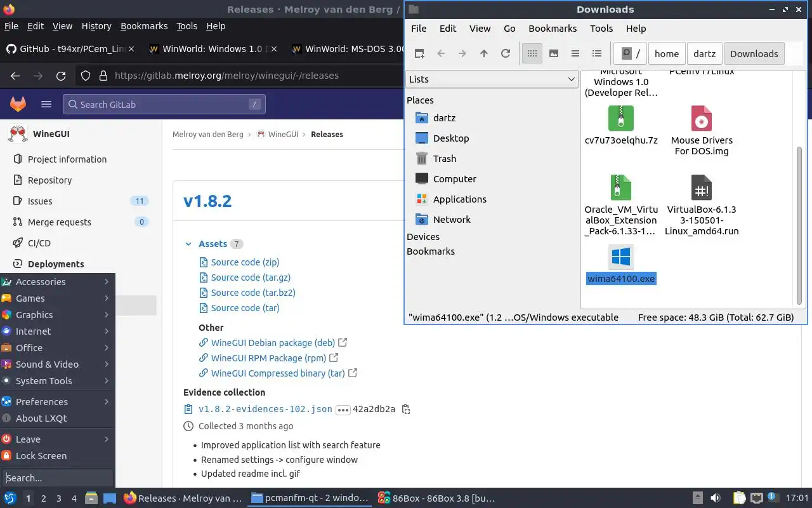
Task: Expand the Games submenu
Action: pyautogui.click(x=57, y=298)
